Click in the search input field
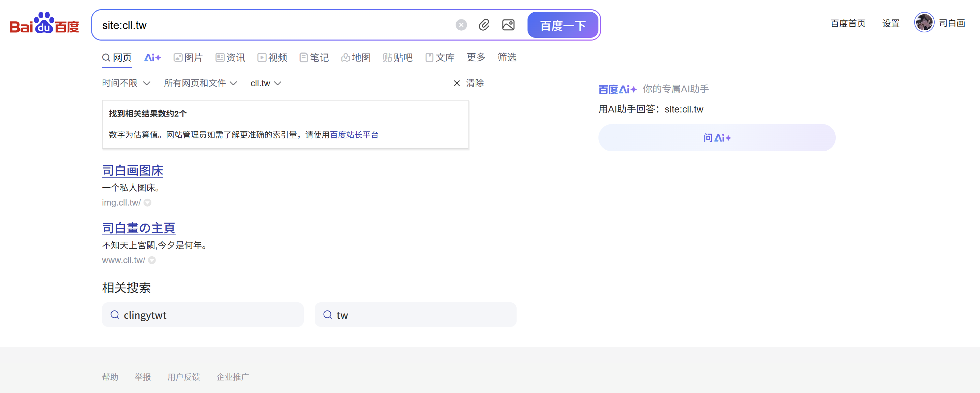980x393 pixels. pos(274,25)
